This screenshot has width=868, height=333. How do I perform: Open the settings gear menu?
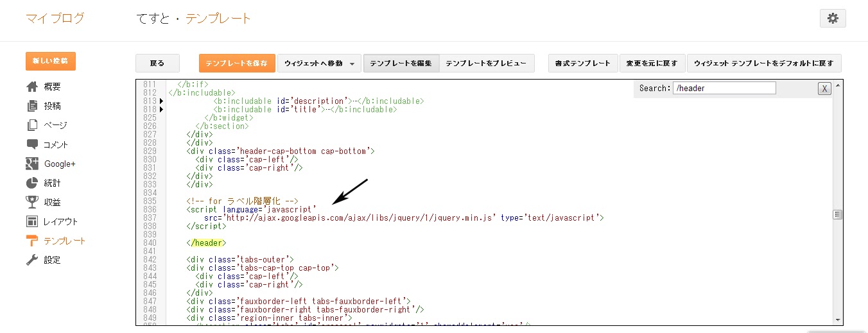point(833,19)
